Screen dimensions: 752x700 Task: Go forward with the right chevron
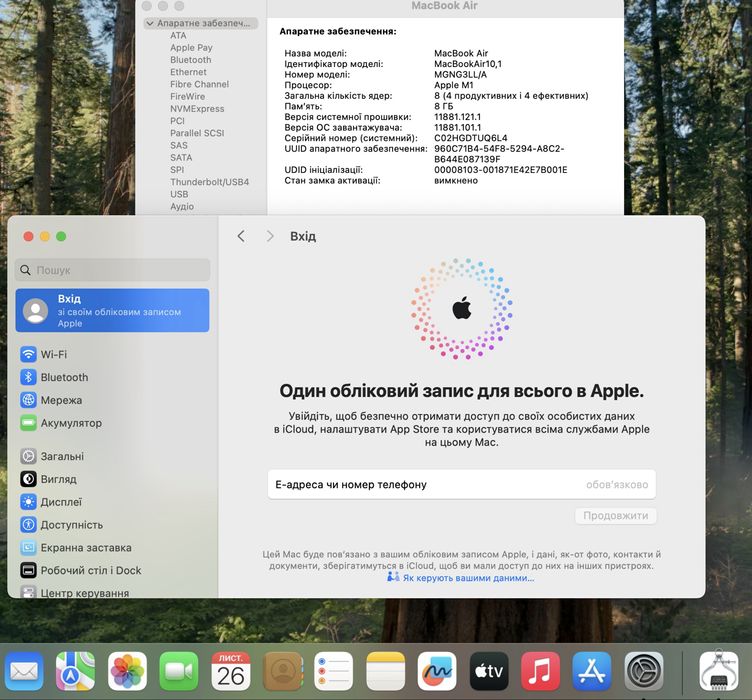click(270, 236)
